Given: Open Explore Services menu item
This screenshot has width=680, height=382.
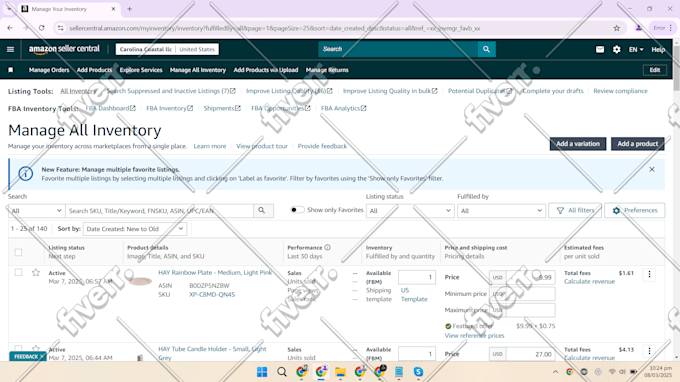Looking at the screenshot, I should pyautogui.click(x=141, y=70).
